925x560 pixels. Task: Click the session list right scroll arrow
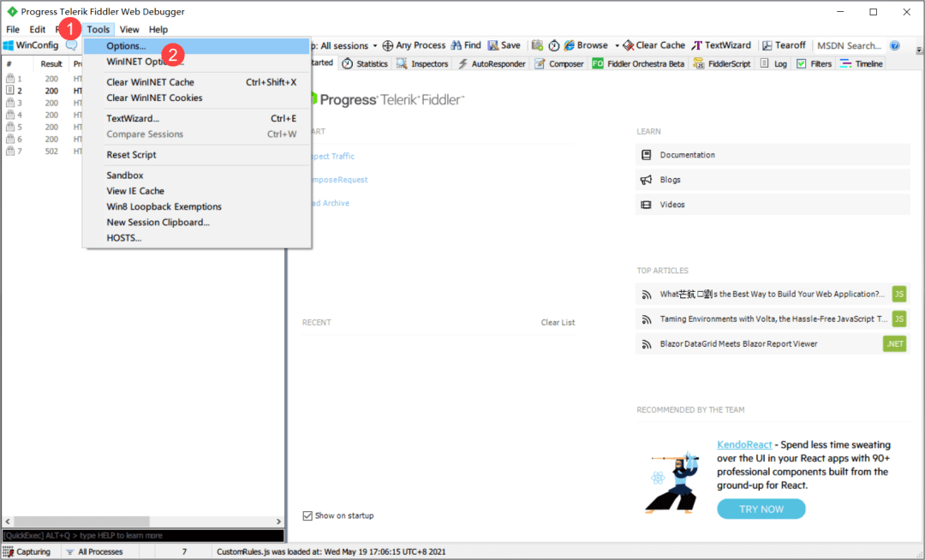(x=278, y=521)
